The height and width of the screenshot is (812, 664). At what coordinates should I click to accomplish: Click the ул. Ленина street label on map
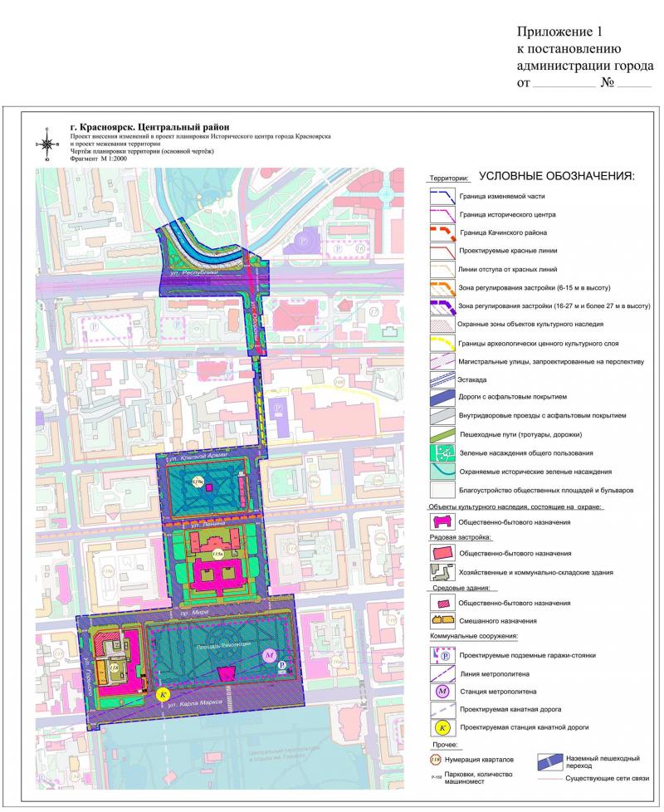click(x=208, y=525)
